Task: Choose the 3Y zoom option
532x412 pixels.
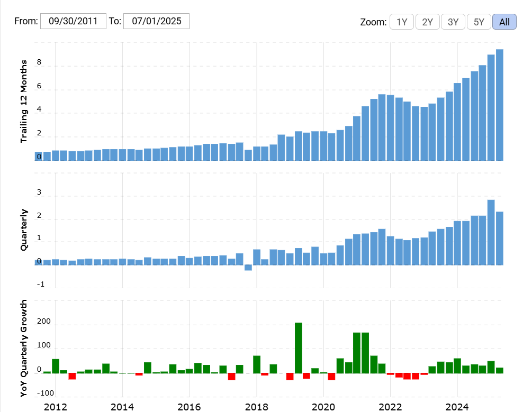Action: pos(453,22)
